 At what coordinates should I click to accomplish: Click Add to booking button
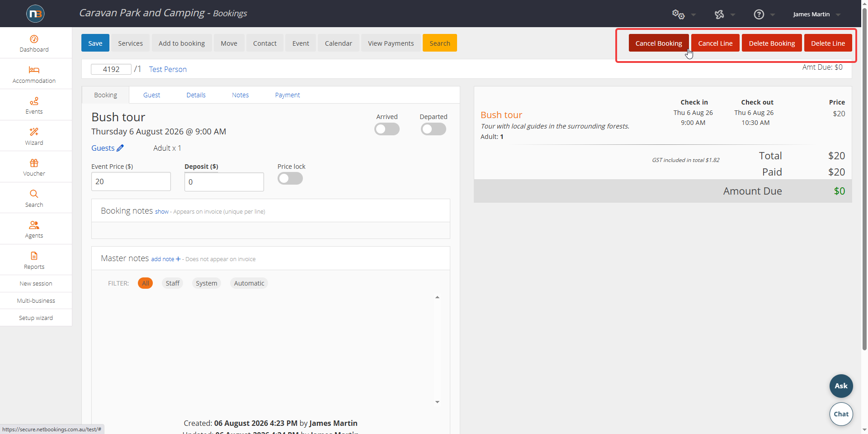(182, 43)
